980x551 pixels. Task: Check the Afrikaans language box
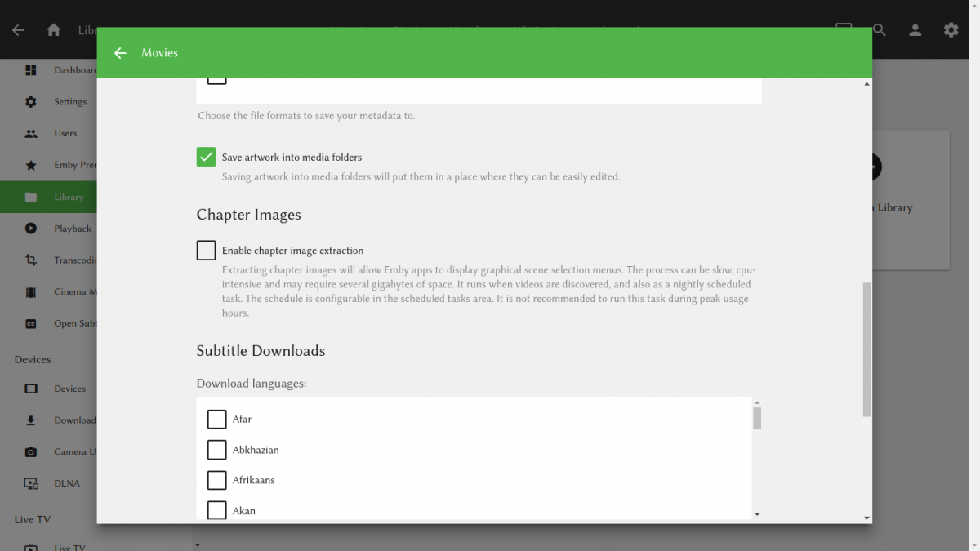(216, 480)
